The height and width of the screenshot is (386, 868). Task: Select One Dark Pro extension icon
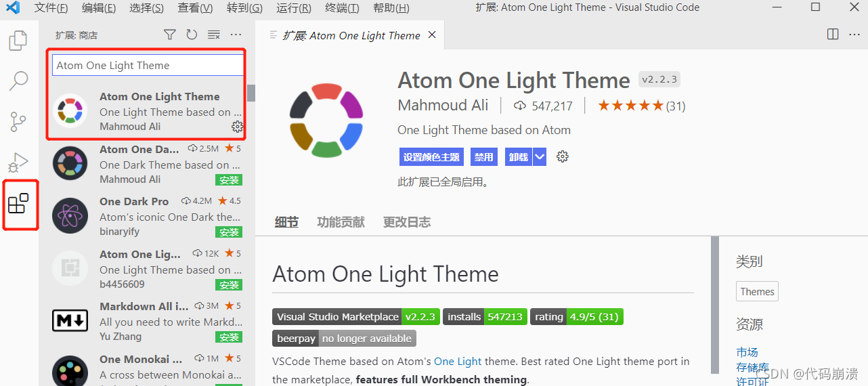click(70, 216)
